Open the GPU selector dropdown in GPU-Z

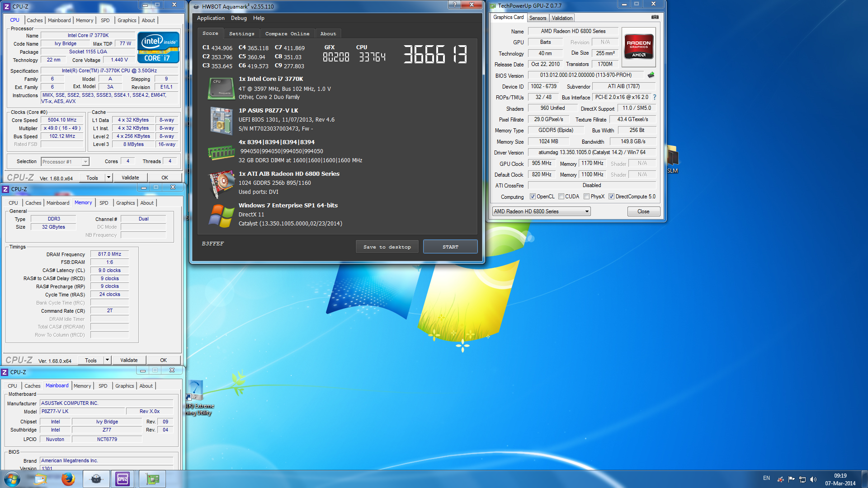coord(541,211)
